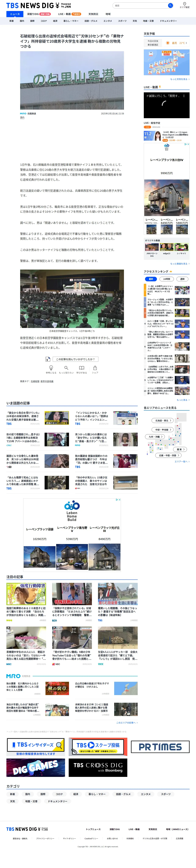Switch to the LIVE・動画 tab

click(70, 14)
